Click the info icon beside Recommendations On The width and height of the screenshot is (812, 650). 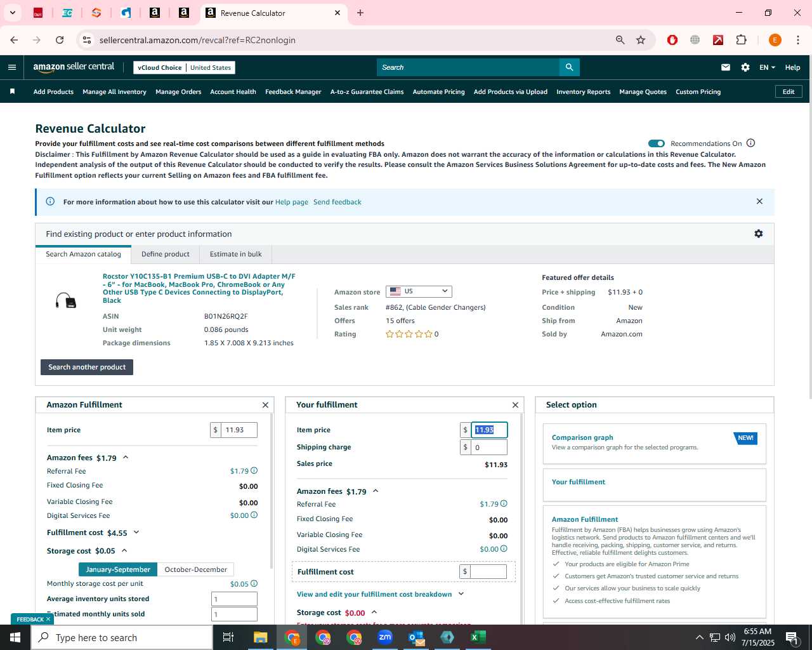coord(750,143)
